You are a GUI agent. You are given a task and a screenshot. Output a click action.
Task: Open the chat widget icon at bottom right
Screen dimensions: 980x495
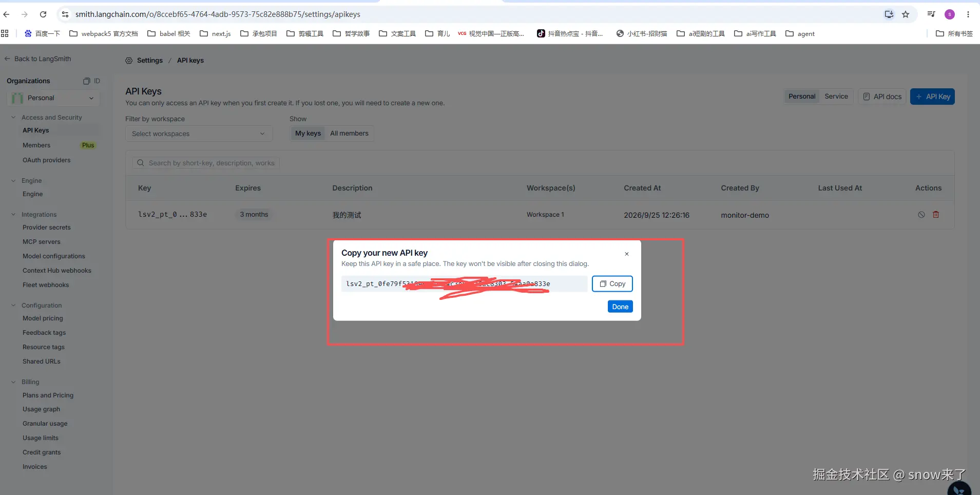coord(959,489)
